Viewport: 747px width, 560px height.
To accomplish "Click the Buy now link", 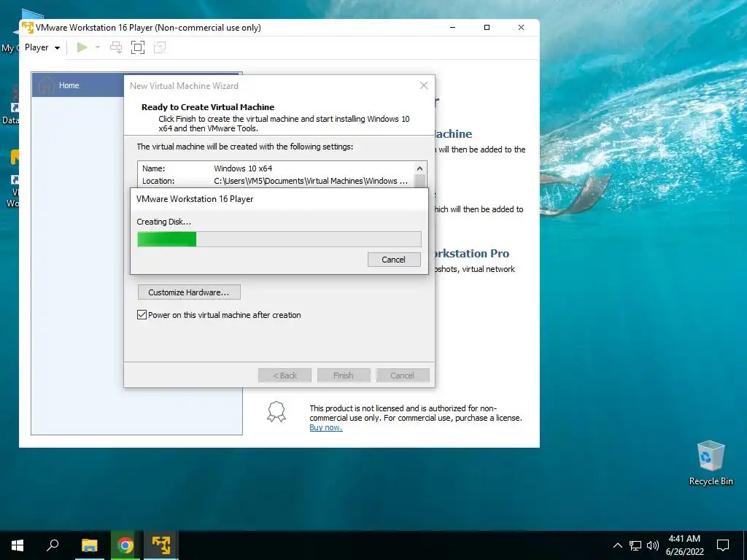I will pyautogui.click(x=326, y=427).
